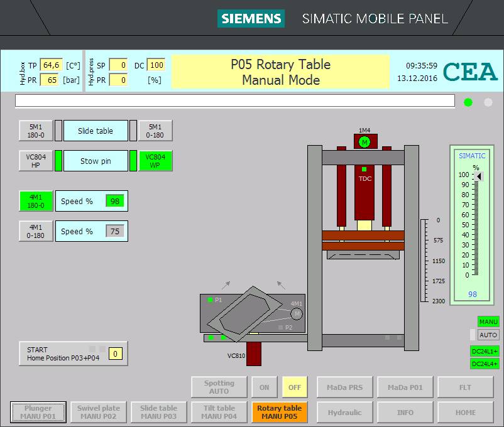Open MaDa P01 page

(x=405, y=387)
